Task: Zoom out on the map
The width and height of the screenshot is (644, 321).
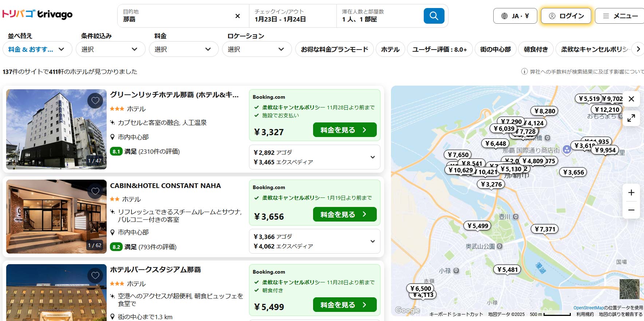Action: [631, 210]
